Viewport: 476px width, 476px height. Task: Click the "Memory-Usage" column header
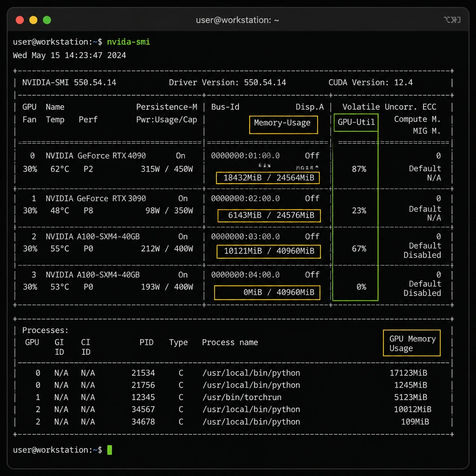pyautogui.click(x=283, y=125)
